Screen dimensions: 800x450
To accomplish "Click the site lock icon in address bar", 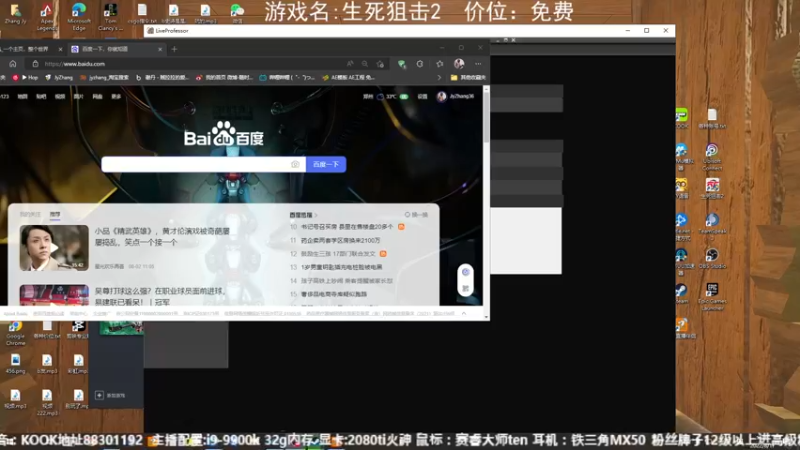I will [35, 64].
